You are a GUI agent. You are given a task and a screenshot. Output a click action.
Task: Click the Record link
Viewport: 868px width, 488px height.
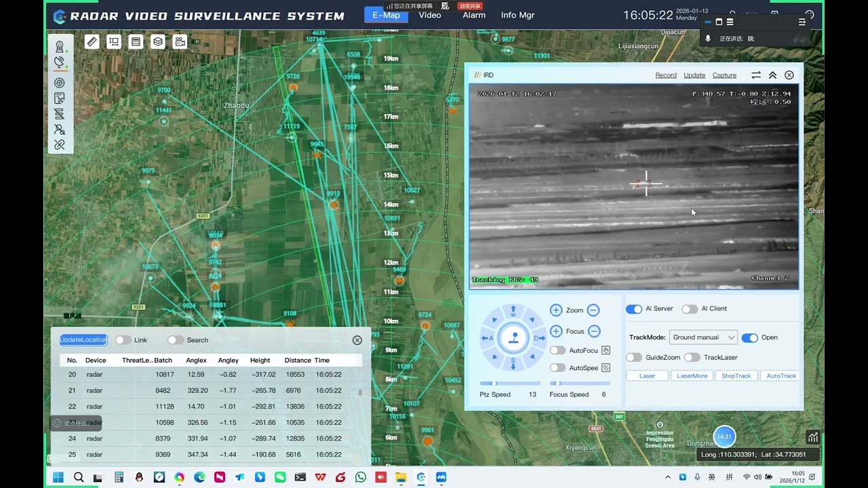[666, 75]
